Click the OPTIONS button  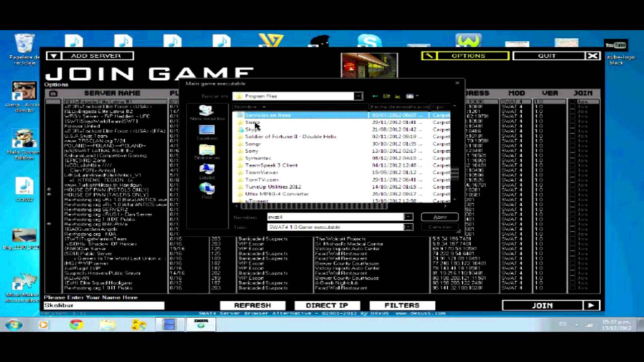click(468, 56)
